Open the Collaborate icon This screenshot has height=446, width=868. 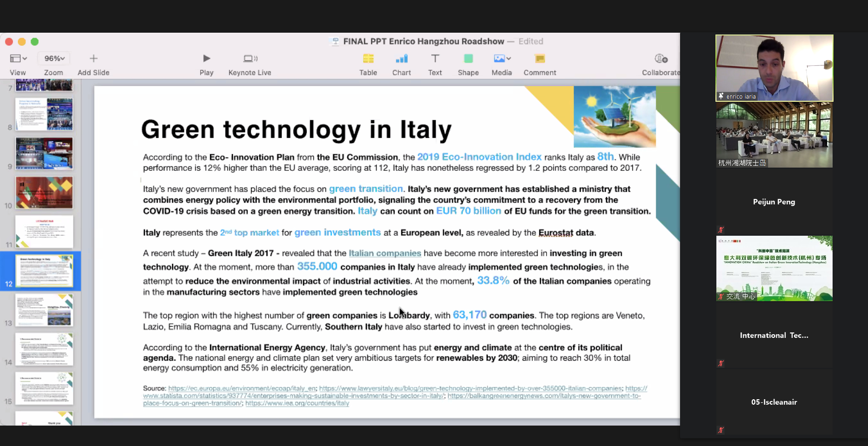coord(661,59)
